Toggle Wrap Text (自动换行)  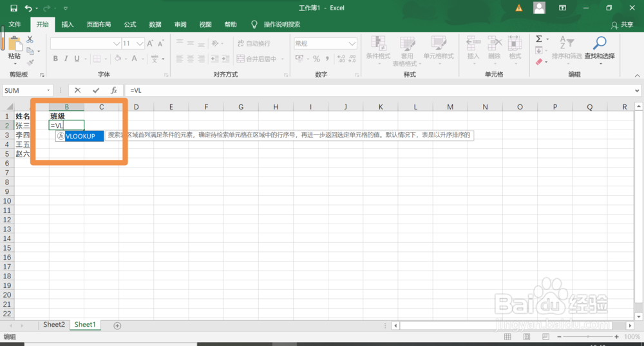[254, 44]
